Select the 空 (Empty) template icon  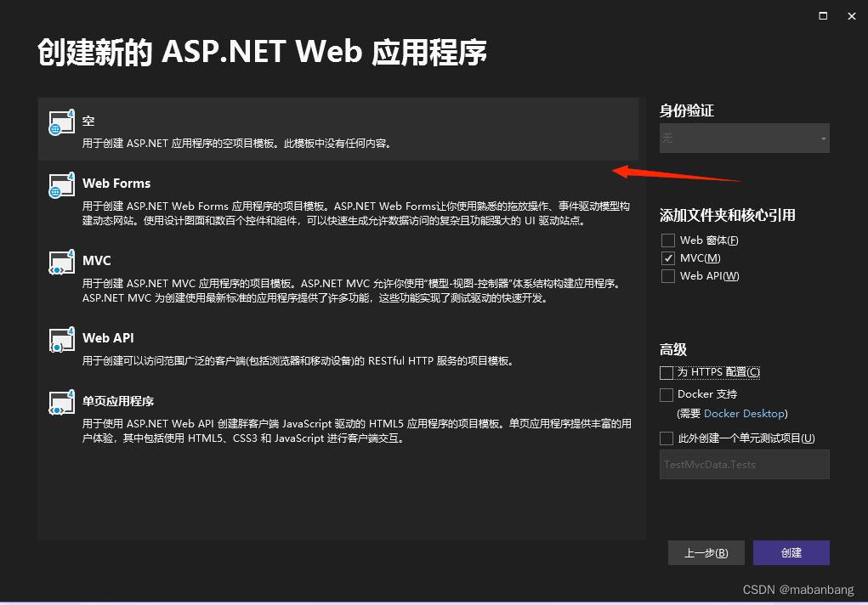click(x=61, y=122)
